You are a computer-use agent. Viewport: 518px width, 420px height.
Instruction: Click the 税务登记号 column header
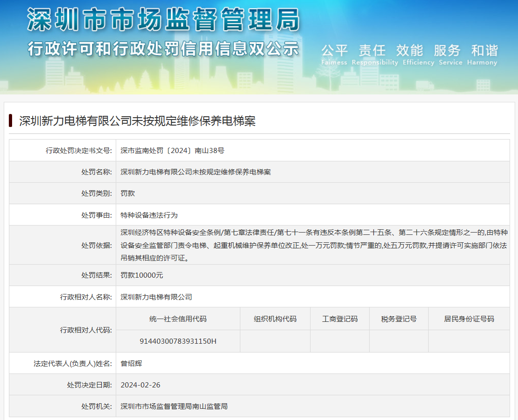(x=399, y=319)
